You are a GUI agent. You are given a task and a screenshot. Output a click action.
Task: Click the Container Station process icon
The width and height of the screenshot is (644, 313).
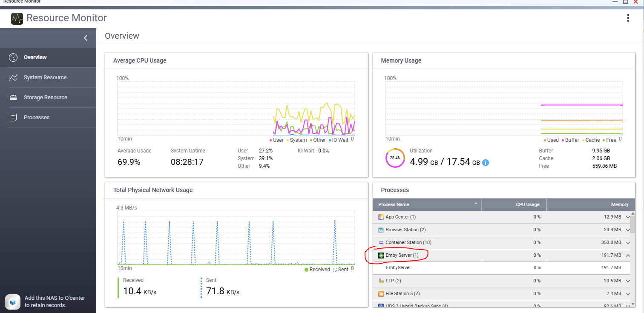[381, 243]
